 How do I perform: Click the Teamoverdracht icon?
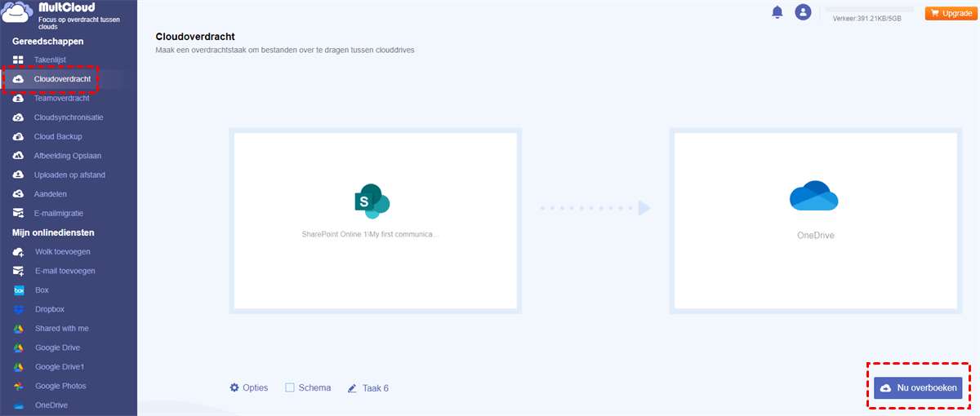click(x=18, y=98)
